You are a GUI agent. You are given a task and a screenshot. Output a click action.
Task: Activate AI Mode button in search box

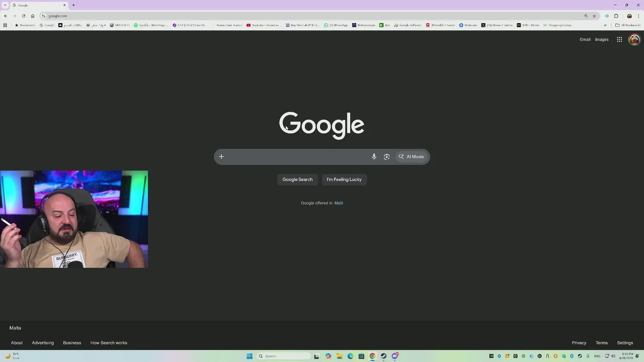(x=412, y=156)
